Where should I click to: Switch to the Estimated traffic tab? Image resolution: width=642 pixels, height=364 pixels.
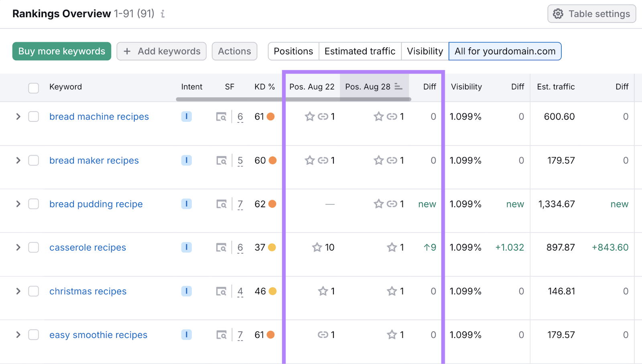pyautogui.click(x=360, y=51)
